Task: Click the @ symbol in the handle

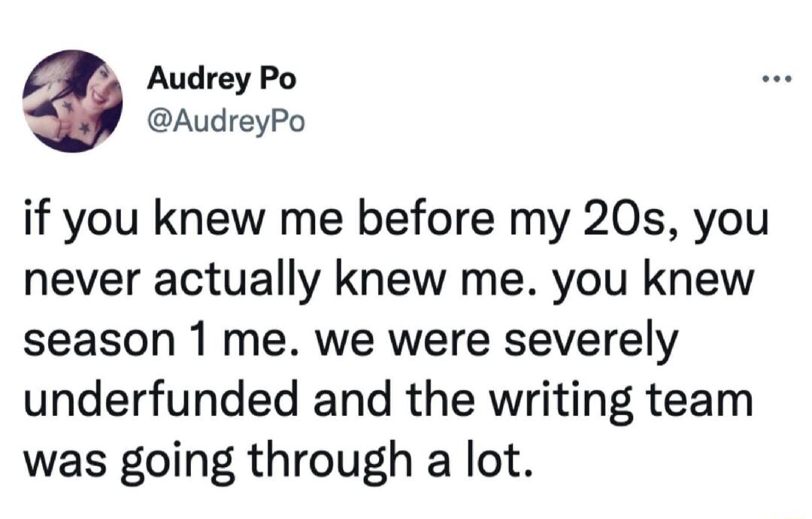Action: [159, 121]
